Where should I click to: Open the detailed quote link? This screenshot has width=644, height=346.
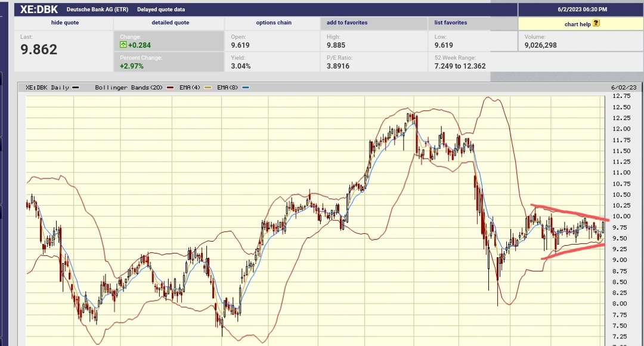click(171, 23)
